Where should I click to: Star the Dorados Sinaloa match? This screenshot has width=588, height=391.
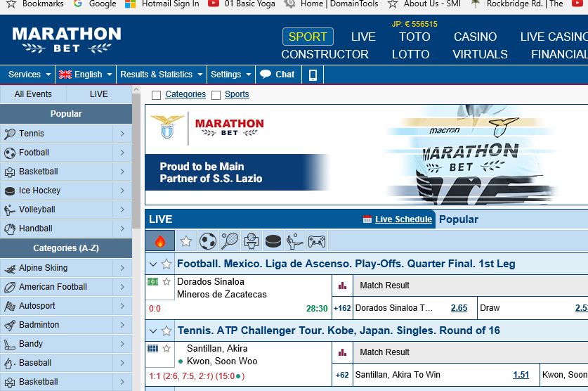(x=167, y=281)
